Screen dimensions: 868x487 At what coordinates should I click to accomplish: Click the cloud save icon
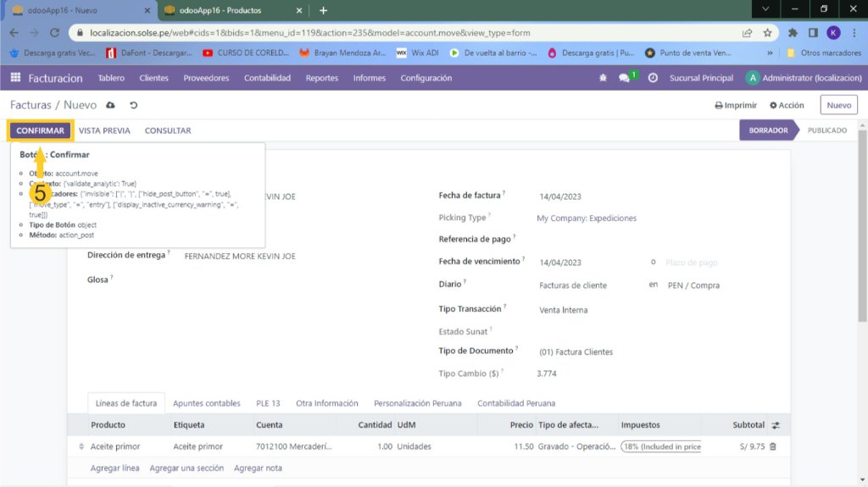pyautogui.click(x=110, y=105)
